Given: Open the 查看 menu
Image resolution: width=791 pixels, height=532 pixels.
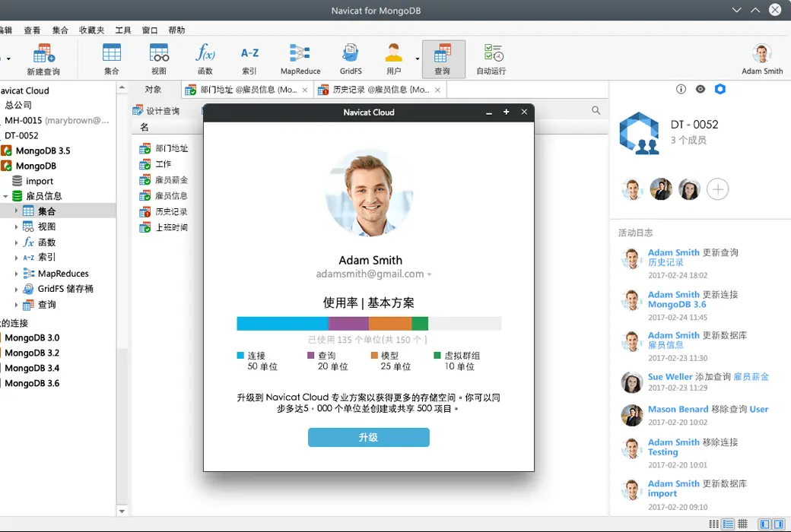Looking at the screenshot, I should pyautogui.click(x=32, y=30).
